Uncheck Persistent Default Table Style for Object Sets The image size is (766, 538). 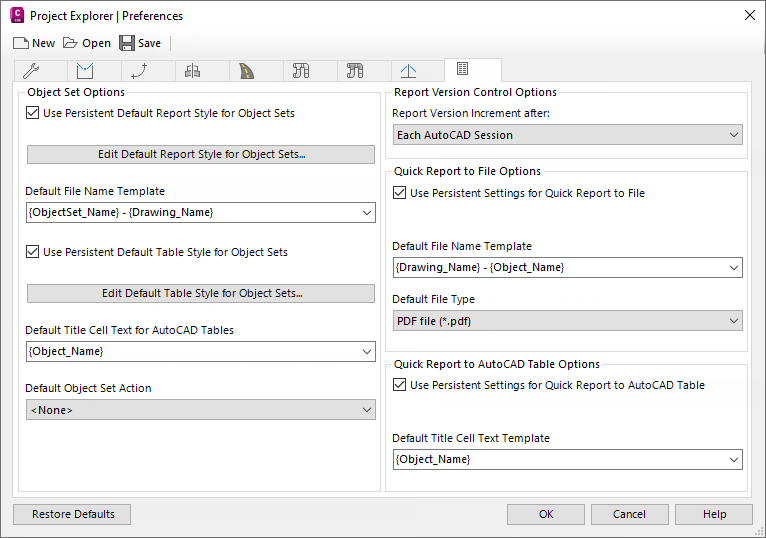click(34, 252)
